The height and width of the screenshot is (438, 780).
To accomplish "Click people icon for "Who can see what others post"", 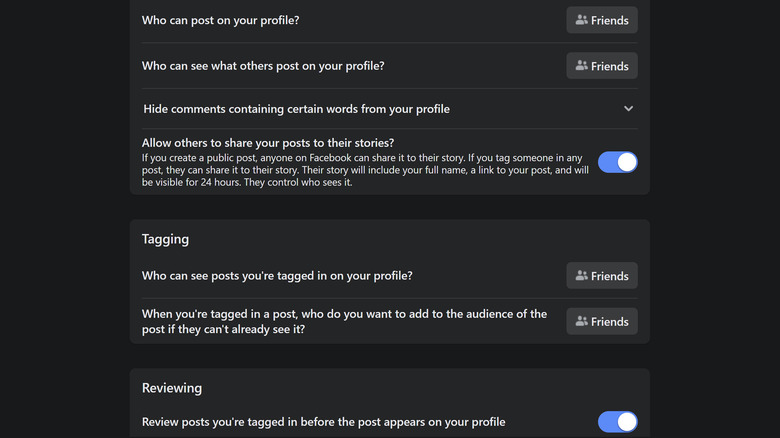I will [x=582, y=66].
